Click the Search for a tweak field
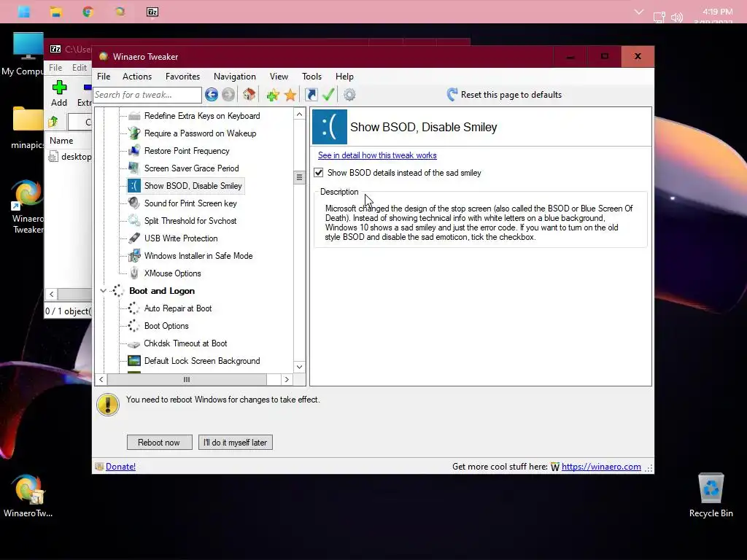747x560 pixels. tap(147, 95)
